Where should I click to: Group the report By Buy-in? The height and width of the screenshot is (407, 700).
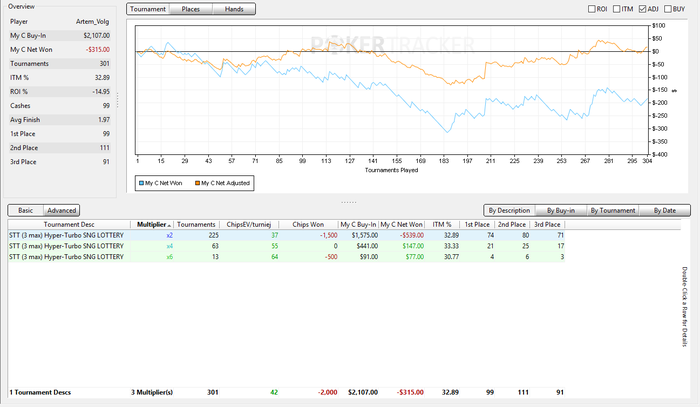[561, 210]
